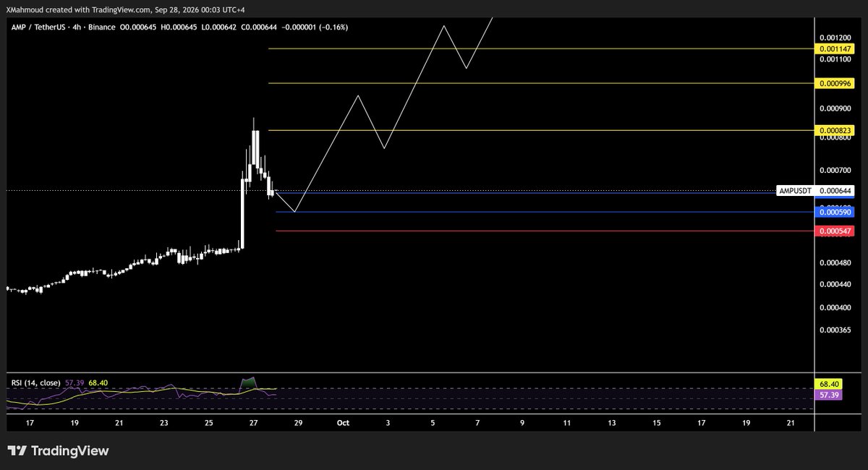Click the 0.000480 price axis tick
Image resolution: width=868 pixels, height=470 pixels.
[x=835, y=262]
